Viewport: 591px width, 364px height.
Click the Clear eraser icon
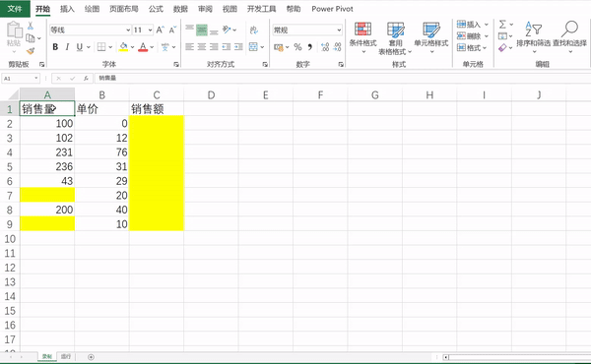tap(502, 48)
